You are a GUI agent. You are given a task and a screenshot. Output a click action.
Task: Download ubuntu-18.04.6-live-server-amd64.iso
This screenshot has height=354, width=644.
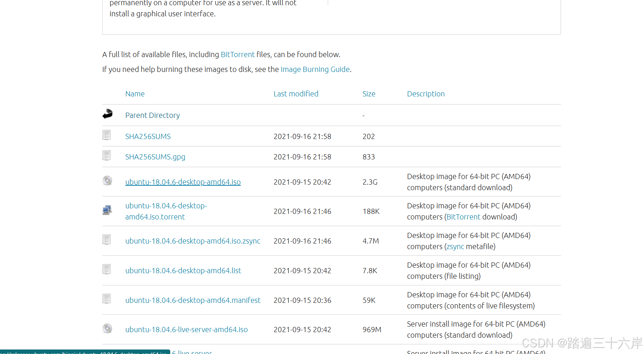(186, 330)
